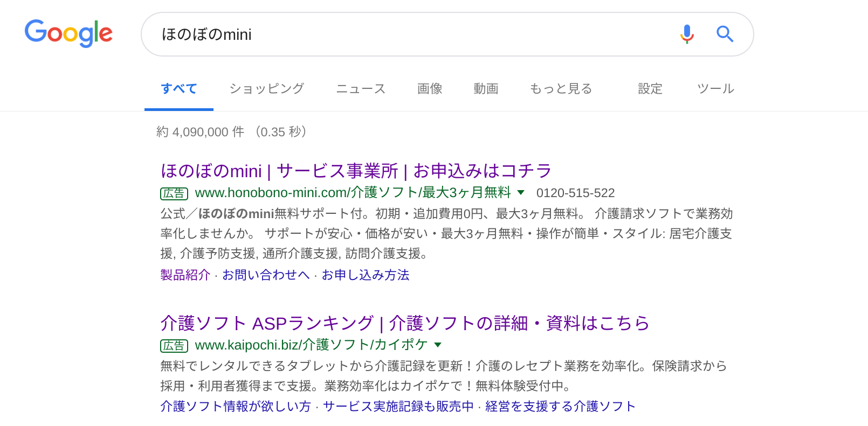The width and height of the screenshot is (868, 426).
Task: Expand dropdown arrow beside honobono-mini URL
Action: click(x=521, y=192)
